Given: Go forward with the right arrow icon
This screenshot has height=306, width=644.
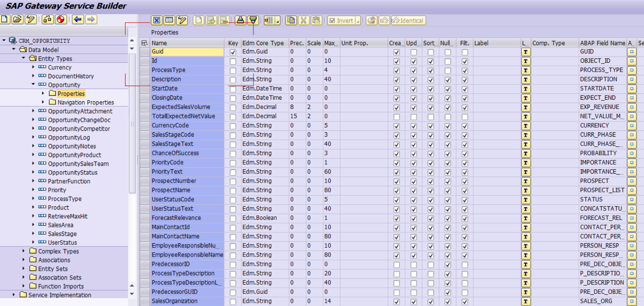Looking at the screenshot, I should [91, 19].
